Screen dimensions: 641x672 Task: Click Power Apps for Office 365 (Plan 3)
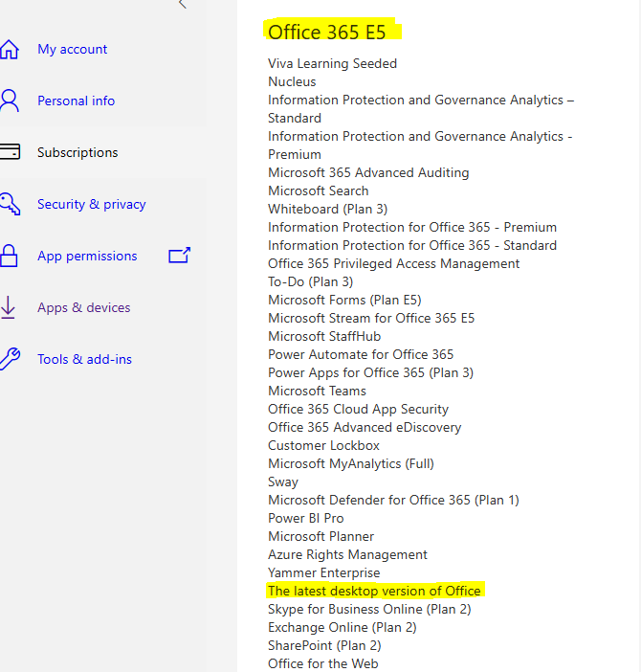click(370, 373)
